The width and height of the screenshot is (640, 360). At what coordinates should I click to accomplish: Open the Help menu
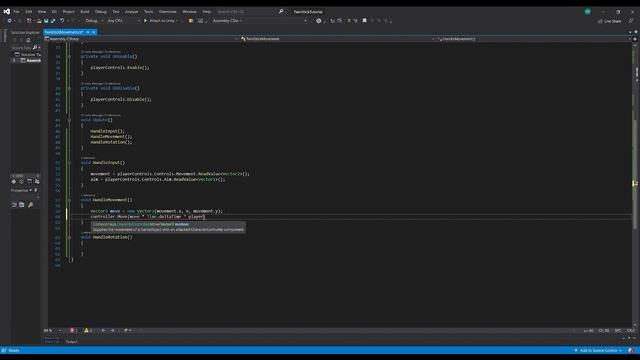click(207, 11)
